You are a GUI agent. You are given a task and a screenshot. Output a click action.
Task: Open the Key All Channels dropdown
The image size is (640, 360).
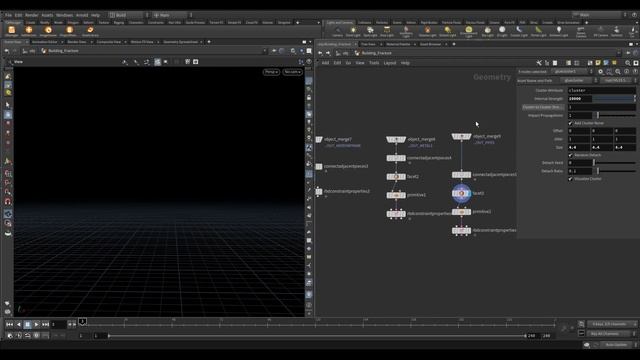(612, 333)
